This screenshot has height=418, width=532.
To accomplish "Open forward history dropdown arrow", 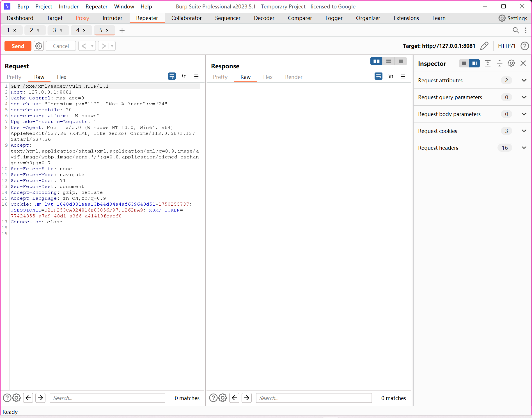I will (x=112, y=46).
